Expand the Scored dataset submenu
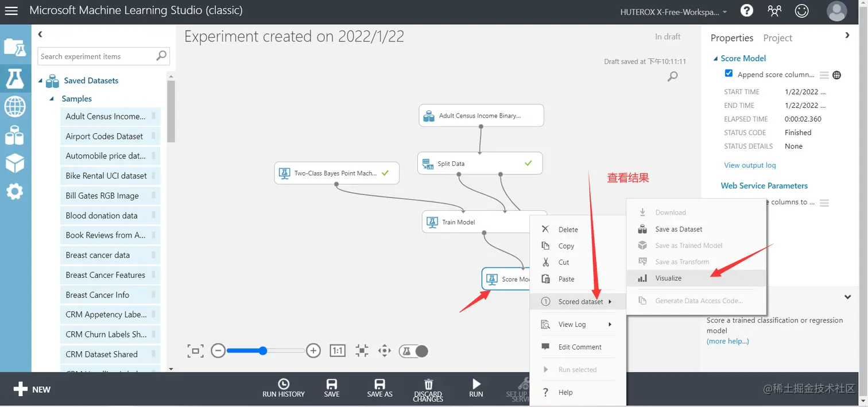The height and width of the screenshot is (407, 868). [x=577, y=301]
